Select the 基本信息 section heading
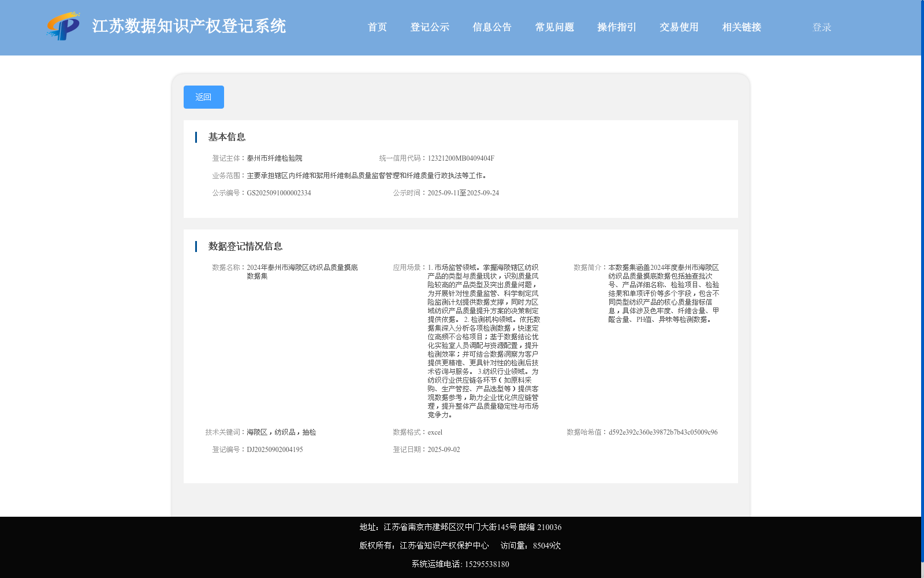This screenshot has height=578, width=924. tap(227, 137)
